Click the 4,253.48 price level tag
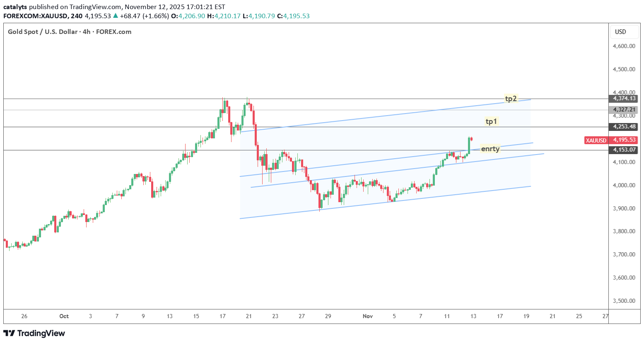Screen dimensions: 644x343 624,127
